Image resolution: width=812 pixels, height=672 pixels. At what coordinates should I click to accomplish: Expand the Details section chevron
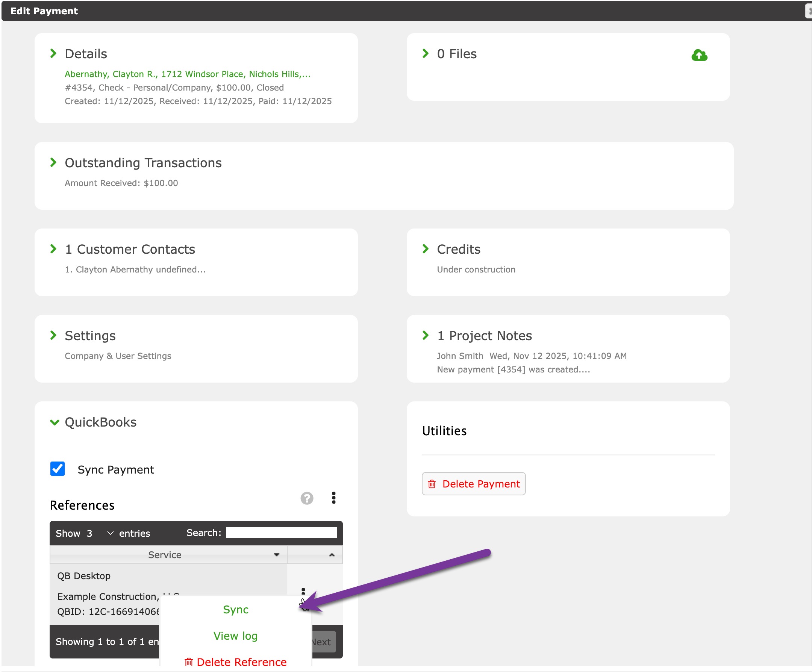tap(53, 53)
